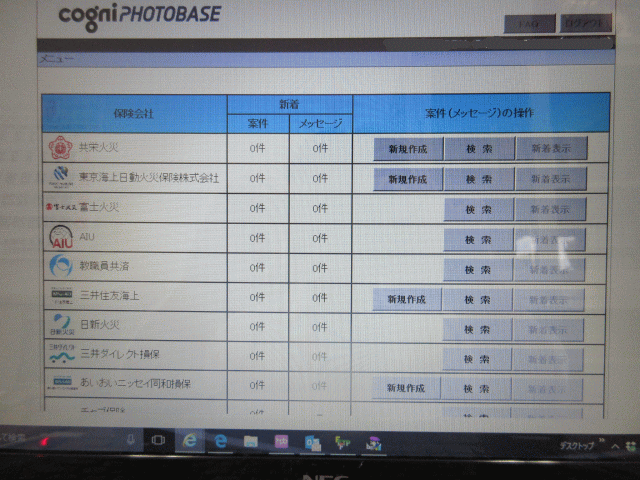Click 新着表示 for 共栄火災

551,148
